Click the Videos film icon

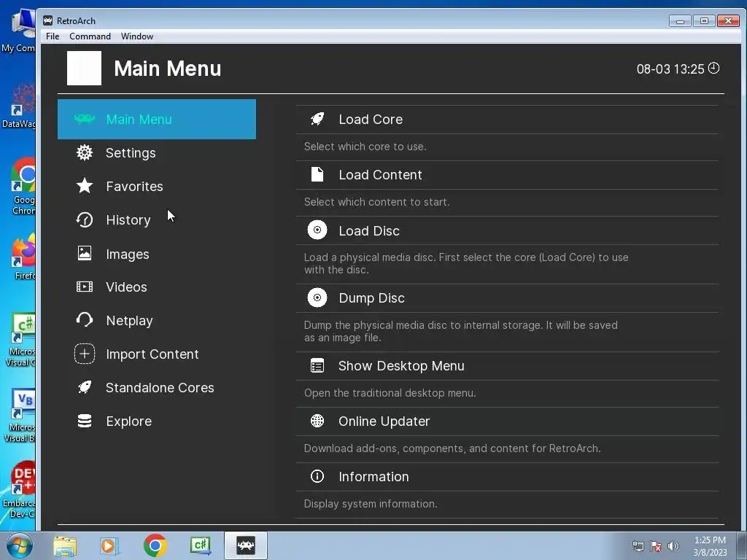click(85, 287)
